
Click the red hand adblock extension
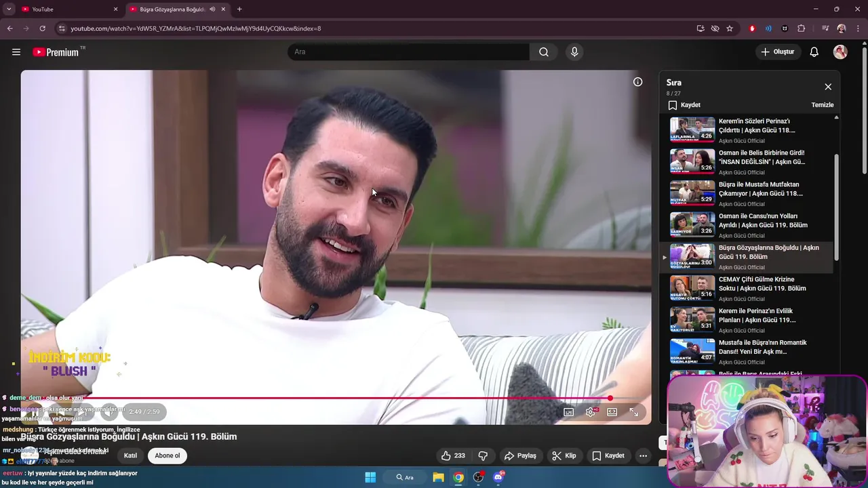[x=752, y=28]
